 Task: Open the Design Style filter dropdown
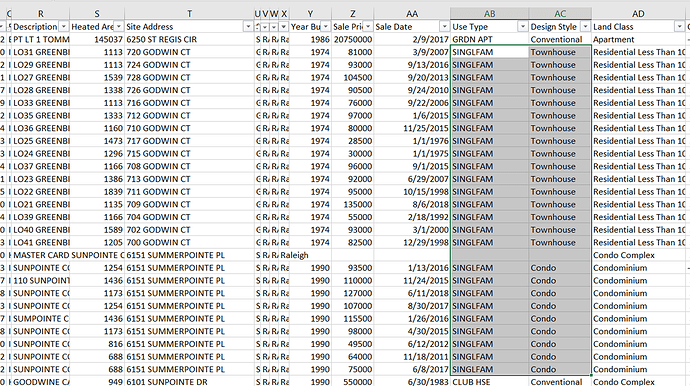585,27
